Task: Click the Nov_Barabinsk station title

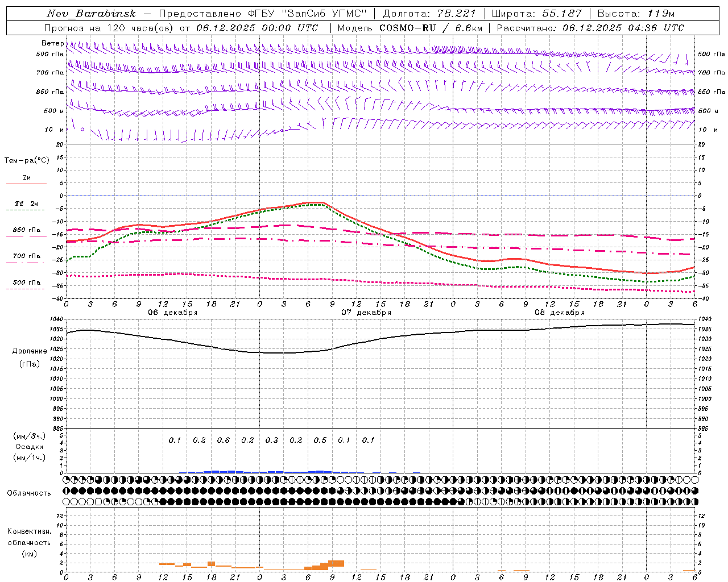Action: coord(91,14)
